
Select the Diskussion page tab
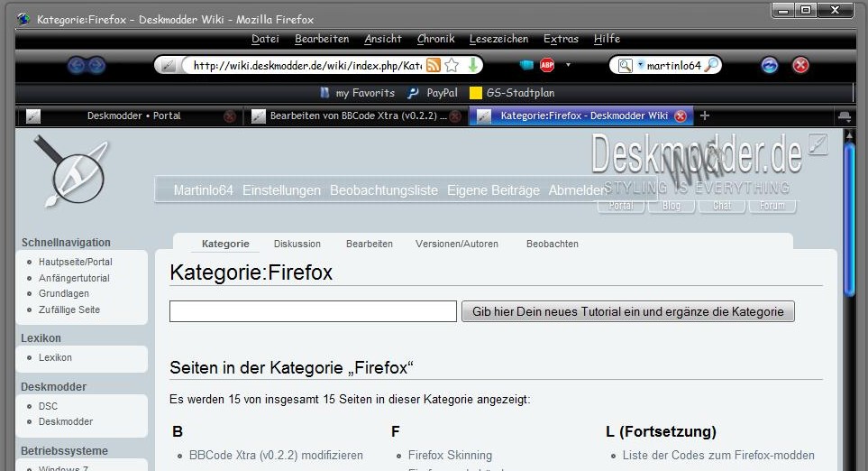(x=297, y=244)
